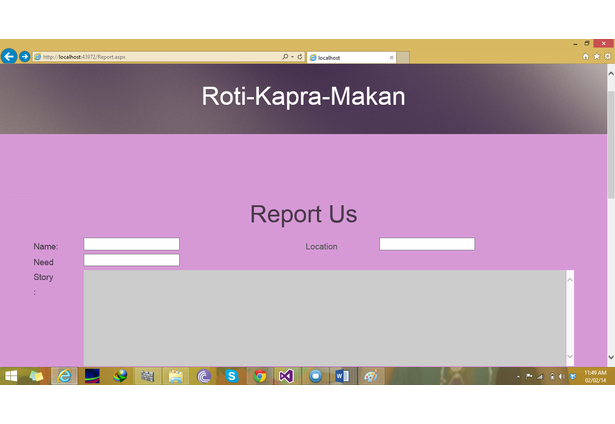Viewport: 615px width, 424px height.
Task: Open network signal tray icon
Action: pos(540,377)
